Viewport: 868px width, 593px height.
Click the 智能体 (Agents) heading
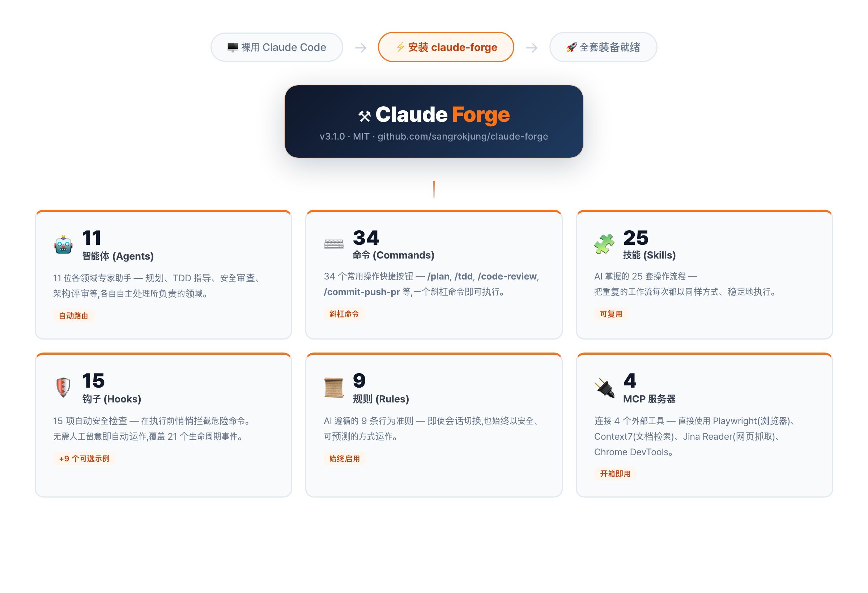point(118,256)
